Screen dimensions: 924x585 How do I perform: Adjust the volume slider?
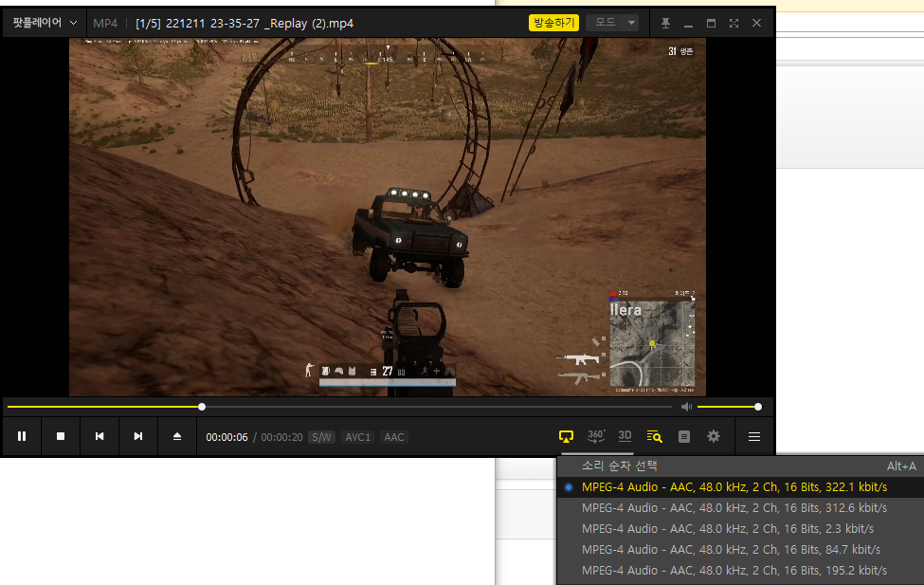[729, 407]
